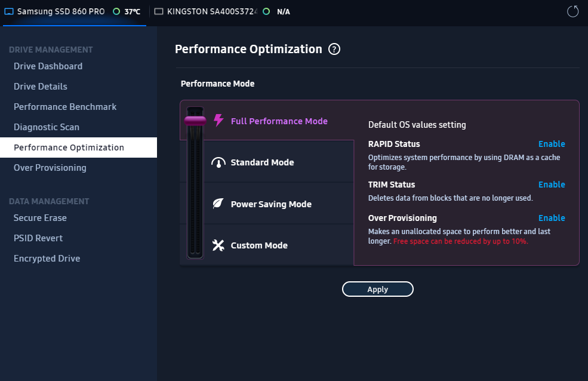Switch to the KINGSTON SA400S37 drive tab

click(212, 11)
